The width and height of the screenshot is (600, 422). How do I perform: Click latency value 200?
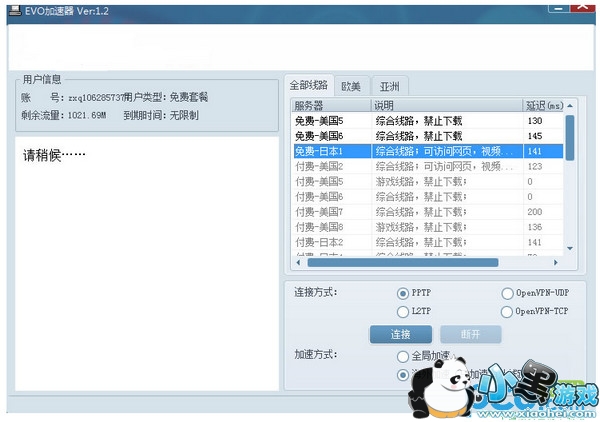pos(535,212)
